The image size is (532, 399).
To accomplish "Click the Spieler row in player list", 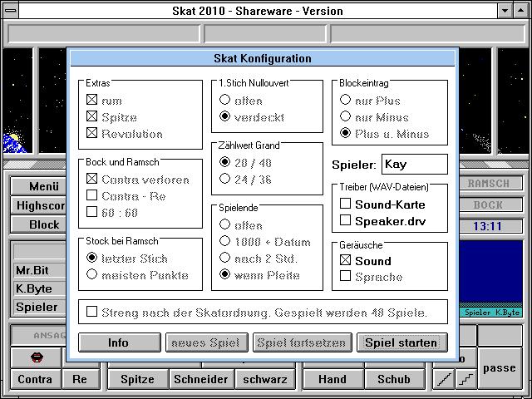I will [39, 307].
